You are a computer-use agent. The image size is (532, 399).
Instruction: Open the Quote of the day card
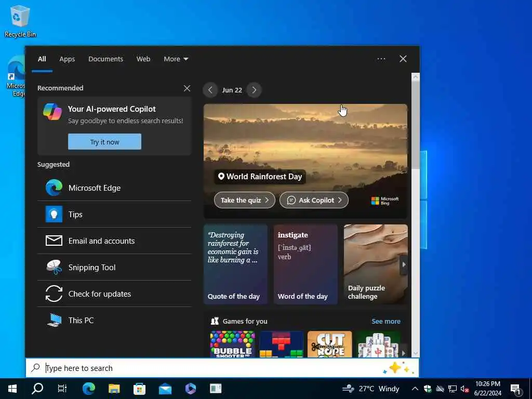click(x=235, y=264)
